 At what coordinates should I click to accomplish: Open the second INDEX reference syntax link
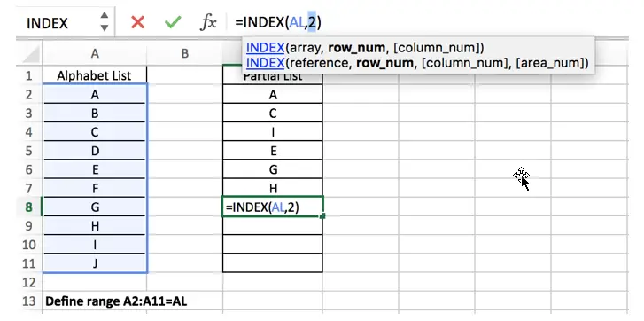click(266, 63)
